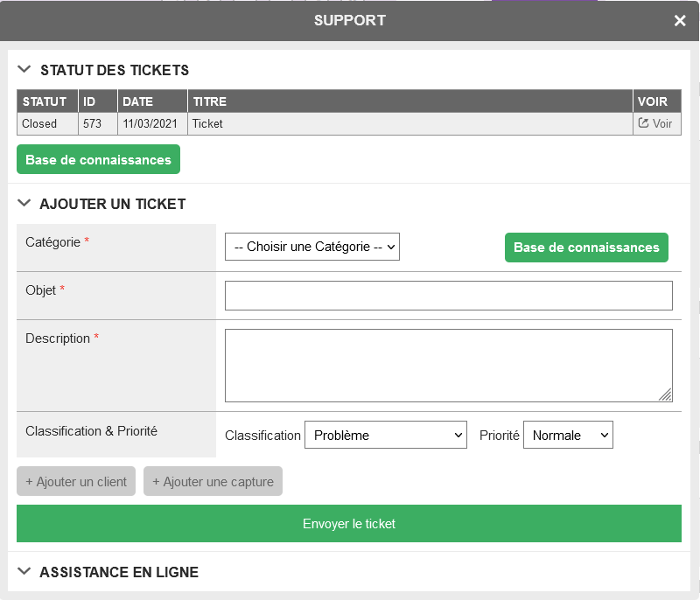Submit with Envoyer le ticket
Image resolution: width=700 pixels, height=600 pixels.
click(x=349, y=523)
